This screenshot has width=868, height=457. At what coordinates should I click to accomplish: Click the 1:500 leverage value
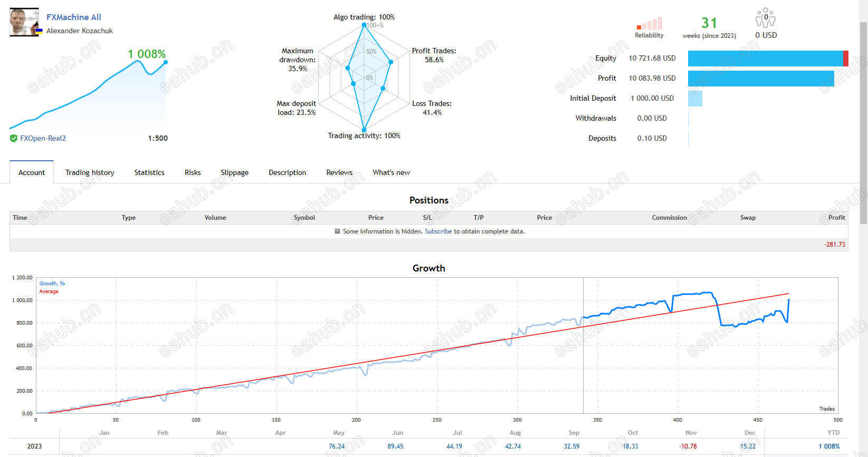158,138
